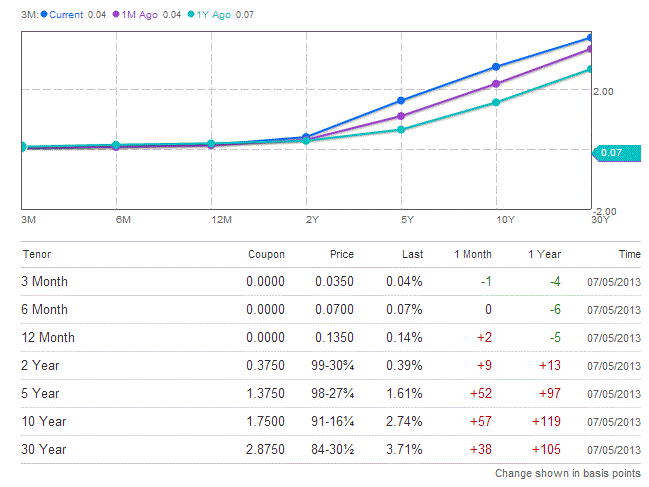Sort table by Tenor column header
The image size is (649, 487).
pyautogui.click(x=37, y=254)
